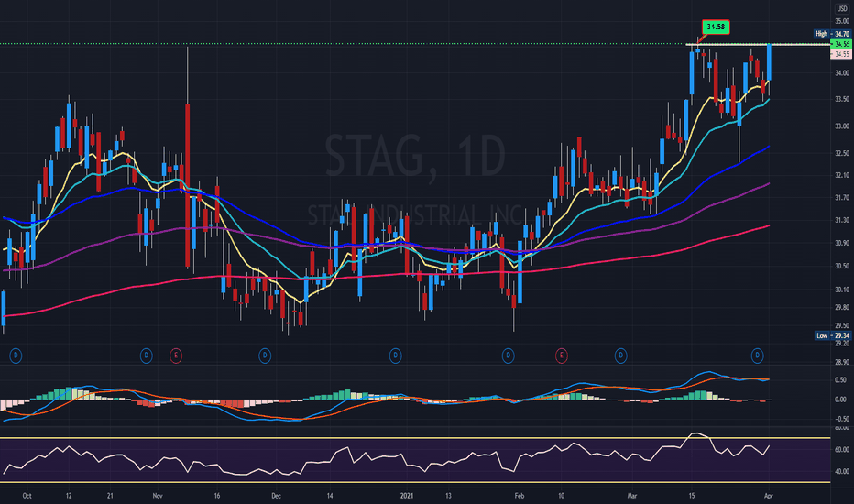
Task: Click the Feb label on the time axis
Action: tap(520, 496)
